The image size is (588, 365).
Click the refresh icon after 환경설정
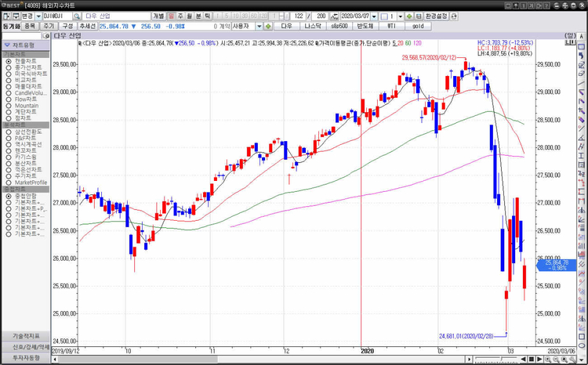pyautogui.click(x=454, y=16)
